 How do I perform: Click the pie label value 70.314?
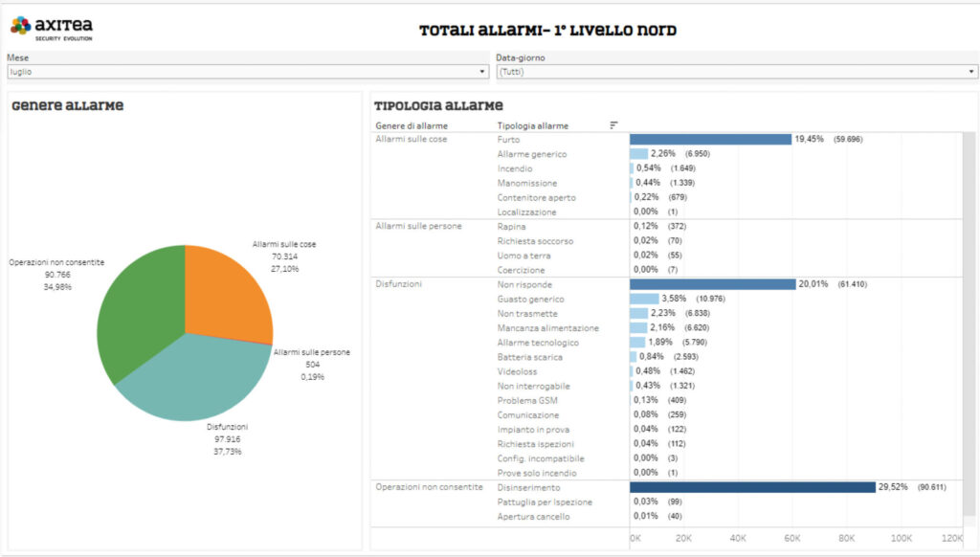pyautogui.click(x=284, y=256)
